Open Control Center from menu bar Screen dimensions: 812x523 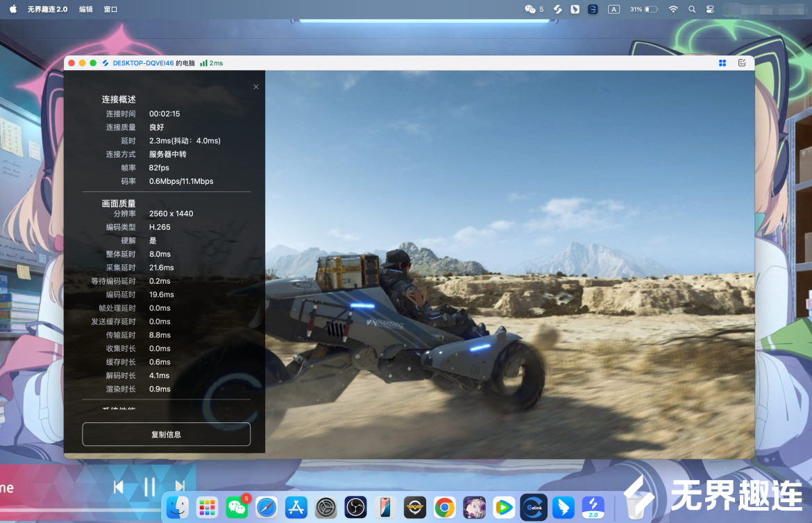[x=710, y=10]
